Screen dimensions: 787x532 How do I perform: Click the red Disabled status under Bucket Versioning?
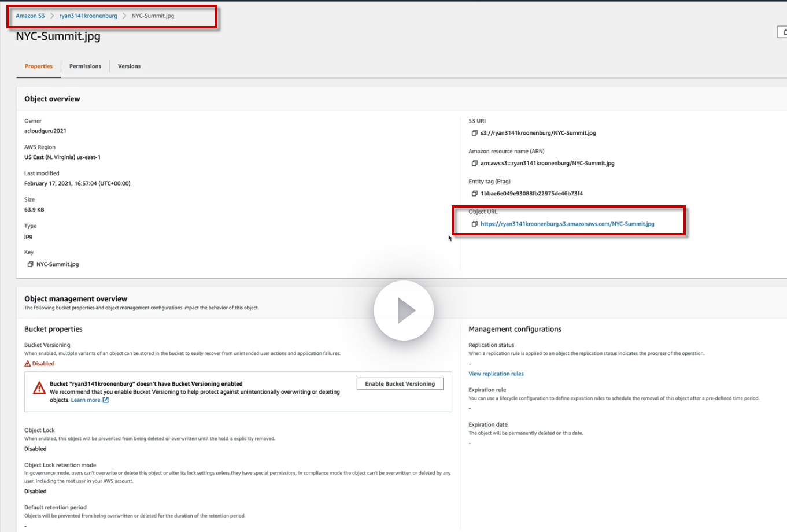pos(43,364)
